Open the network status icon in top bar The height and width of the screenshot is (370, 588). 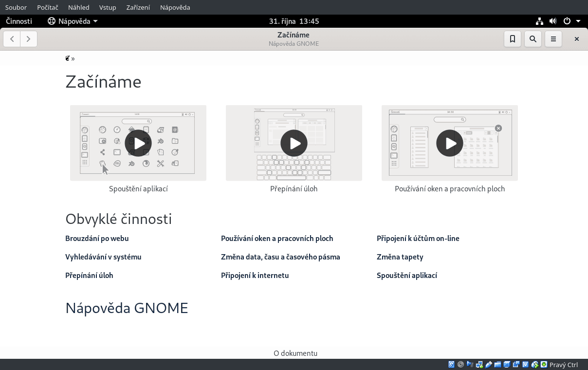(x=539, y=21)
